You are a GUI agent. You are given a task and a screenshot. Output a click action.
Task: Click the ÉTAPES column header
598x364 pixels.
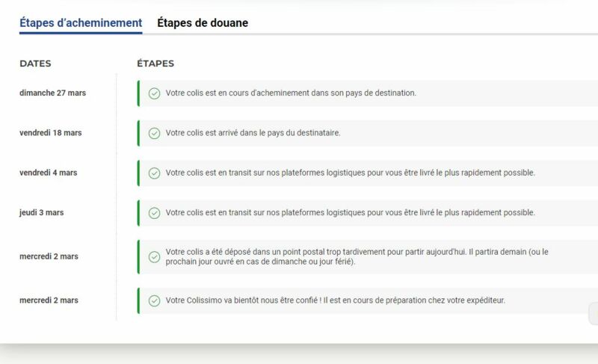(155, 64)
